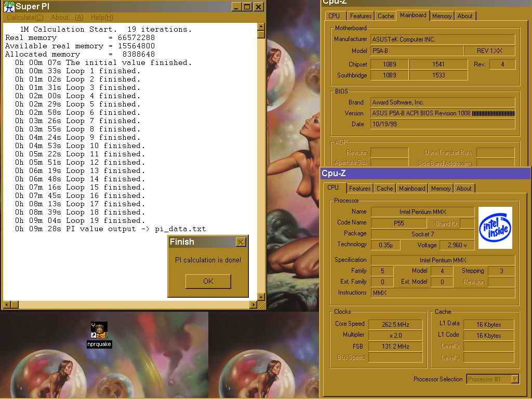The width and height of the screenshot is (532, 399).
Task: Open Mainboard tab in front Cpu-Z window
Action: click(412, 188)
